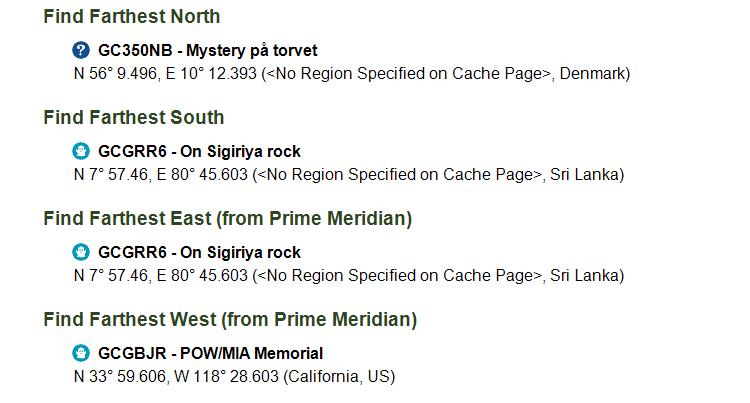The height and width of the screenshot is (403, 750).
Task: Click the ghost icon beside GCGBJR POW/MIA Memorial
Action: click(x=81, y=353)
